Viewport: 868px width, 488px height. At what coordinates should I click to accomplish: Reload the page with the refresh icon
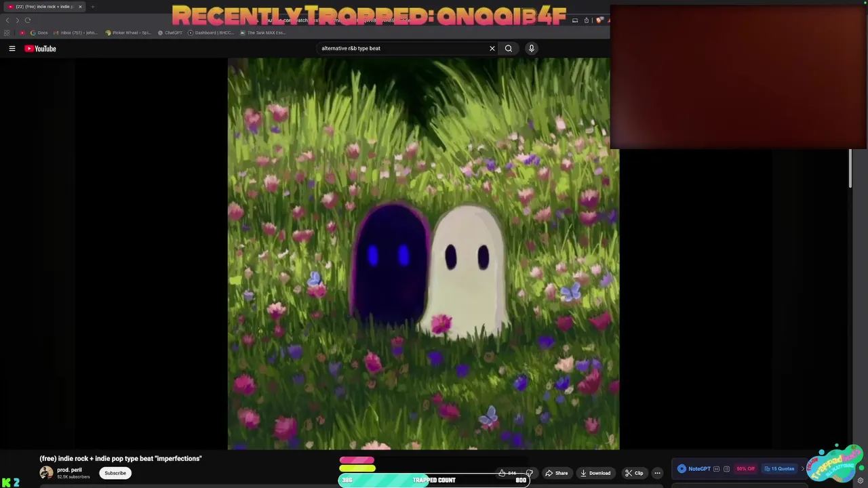28,20
